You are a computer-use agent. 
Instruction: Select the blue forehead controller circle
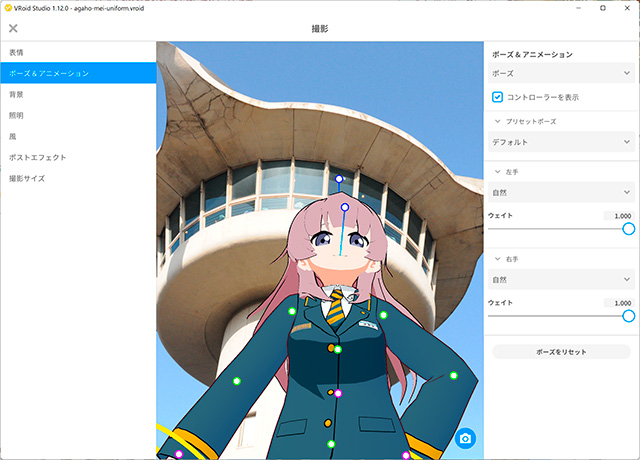coord(345,208)
